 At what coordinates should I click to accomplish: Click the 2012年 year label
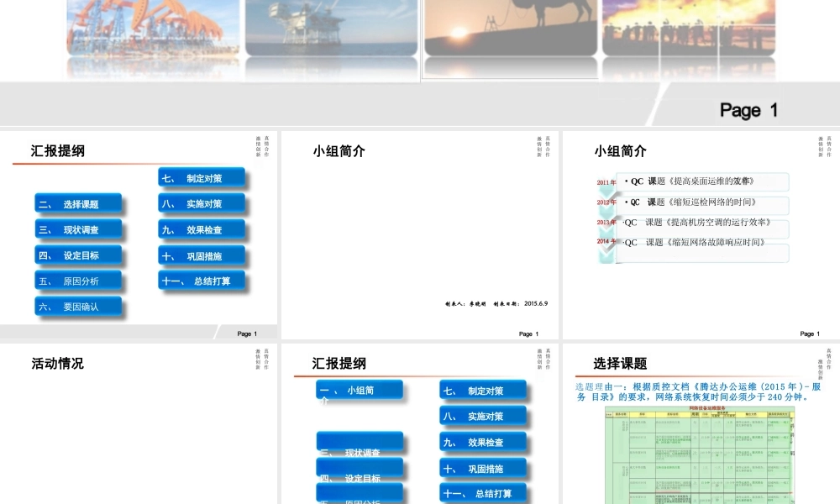[x=606, y=202]
